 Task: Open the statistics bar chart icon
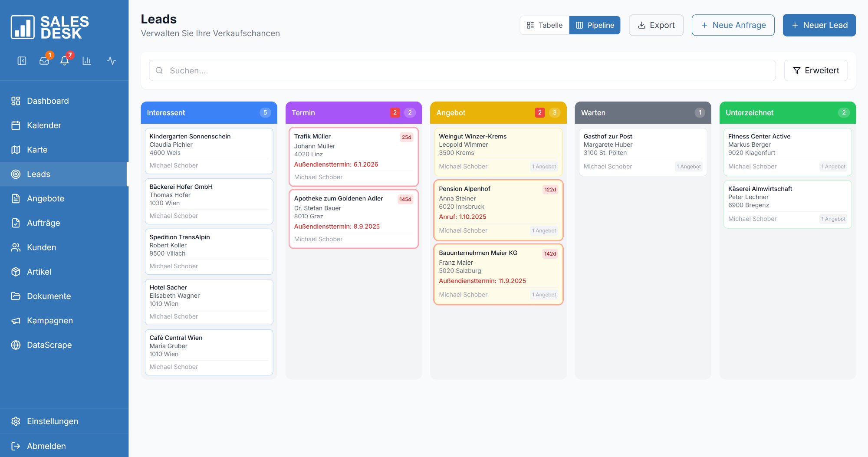[87, 61]
